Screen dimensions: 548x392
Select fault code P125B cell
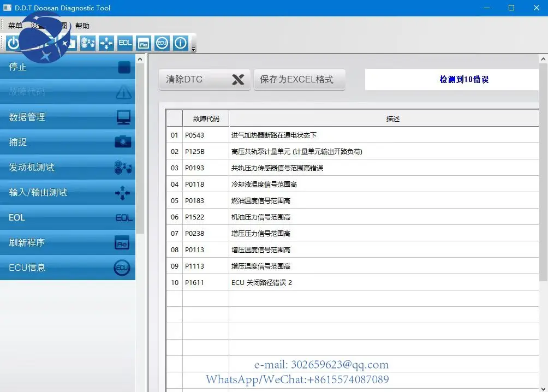206,151
